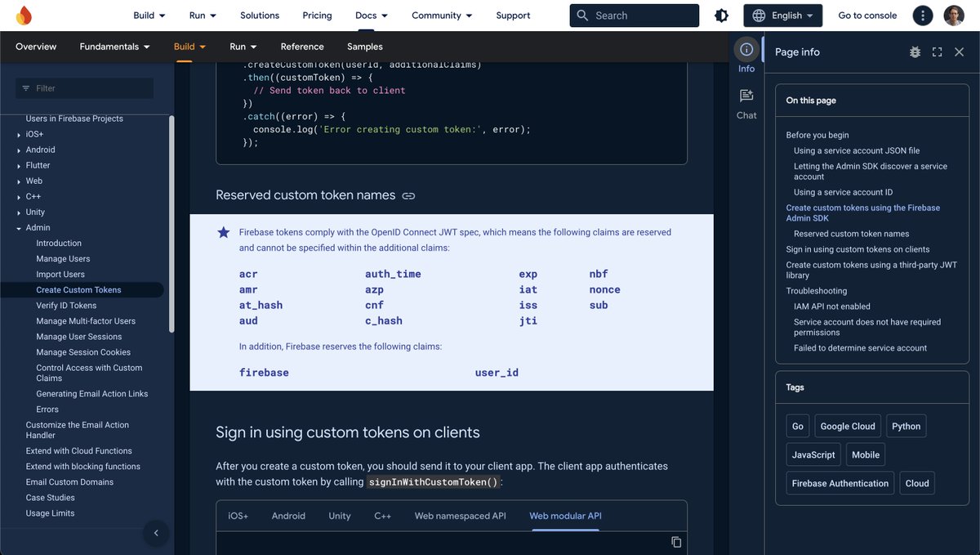Select the iOS+ code tab

tap(238, 516)
